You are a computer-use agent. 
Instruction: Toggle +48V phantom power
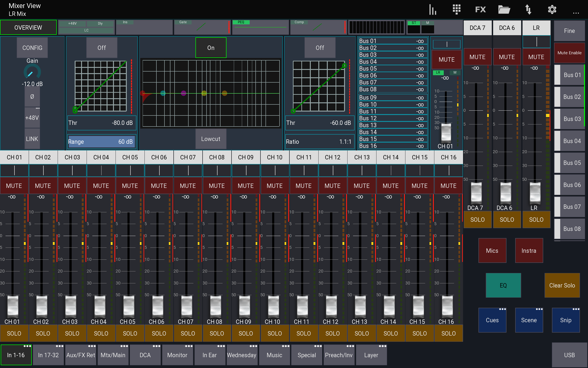tap(32, 118)
